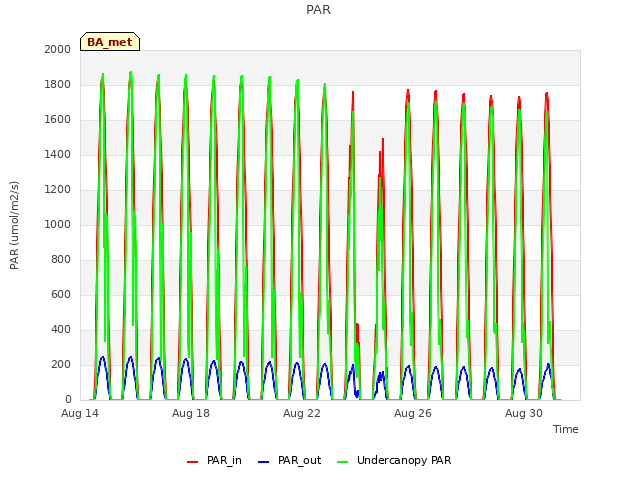
Task: Click the Aug 18 x-axis tick label
Action: coord(191,413)
